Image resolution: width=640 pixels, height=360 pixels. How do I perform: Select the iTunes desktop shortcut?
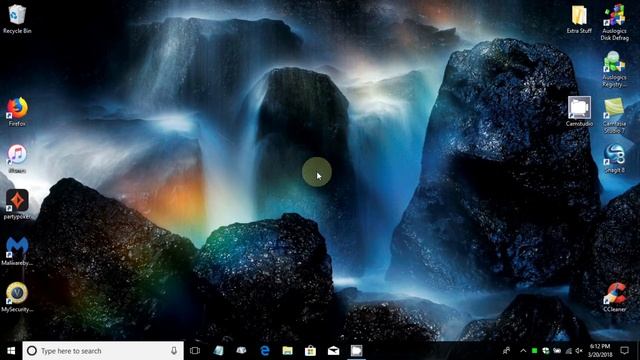point(17,158)
